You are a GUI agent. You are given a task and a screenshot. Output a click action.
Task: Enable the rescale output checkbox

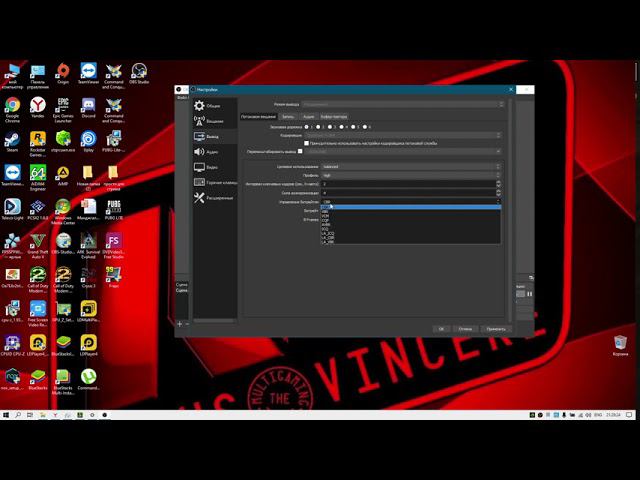pyautogui.click(x=300, y=151)
